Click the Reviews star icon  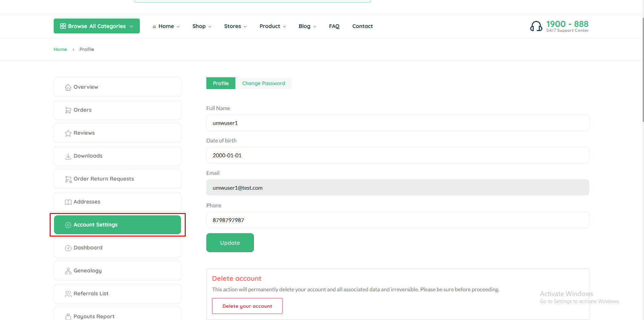[68, 133]
